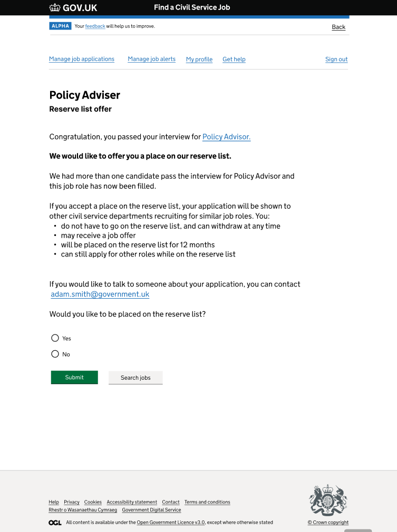Open Manage job applications
Viewport: 397px width, 532px height.
pos(82,59)
